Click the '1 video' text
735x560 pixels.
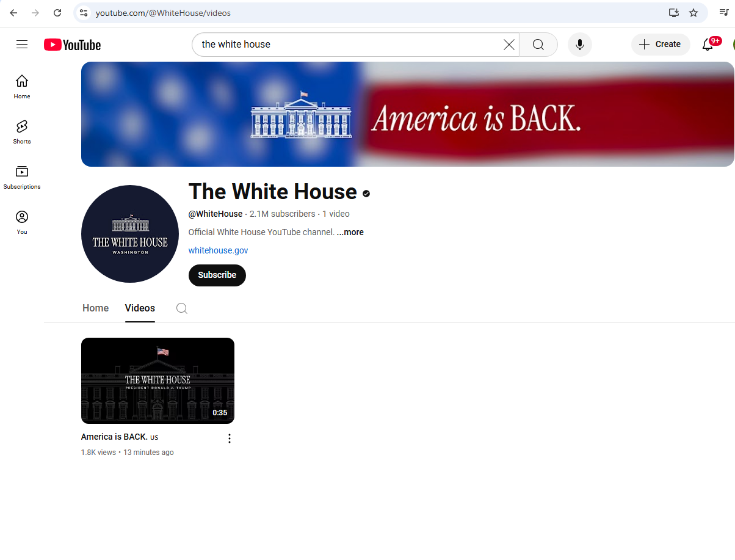point(336,214)
